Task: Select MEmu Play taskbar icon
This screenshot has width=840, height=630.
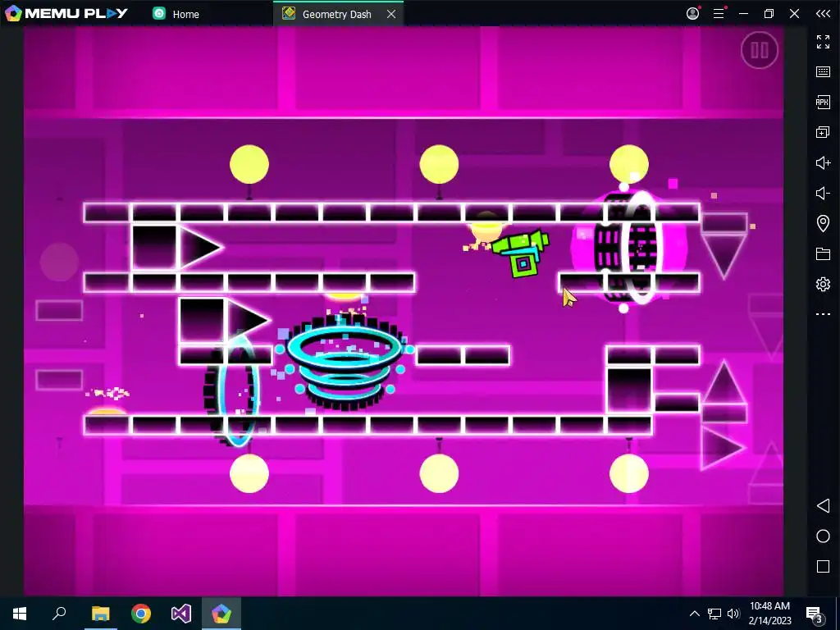Action: point(221,614)
